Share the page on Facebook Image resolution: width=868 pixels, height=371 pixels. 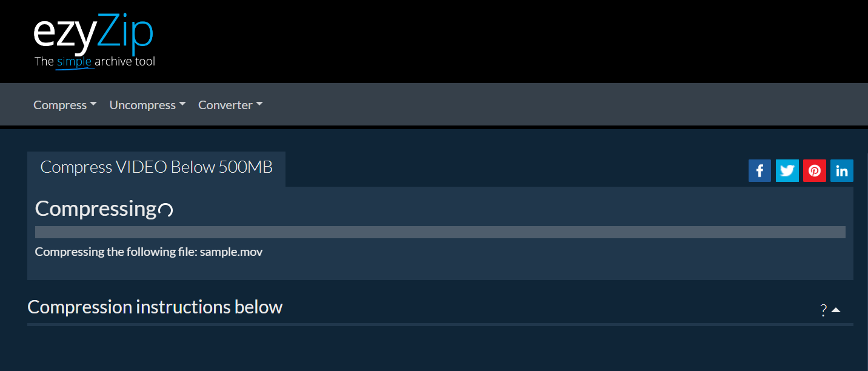[x=760, y=171]
